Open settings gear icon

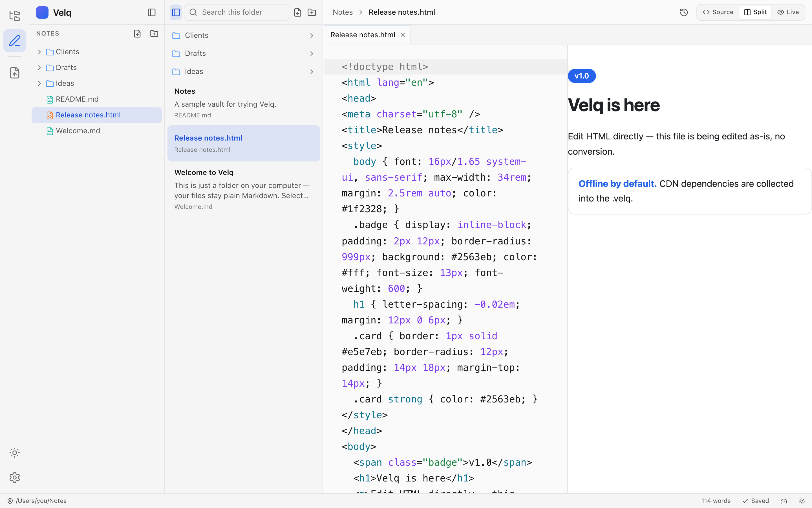pos(14,478)
